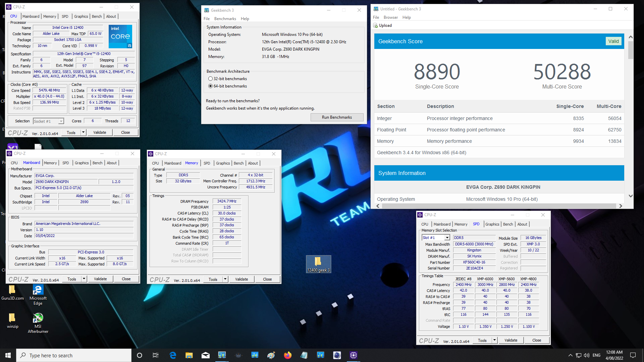Viewport: 644px width, 362px height.
Task: Click Tools button in CPU-Z Mainboard window
Action: 72,279
